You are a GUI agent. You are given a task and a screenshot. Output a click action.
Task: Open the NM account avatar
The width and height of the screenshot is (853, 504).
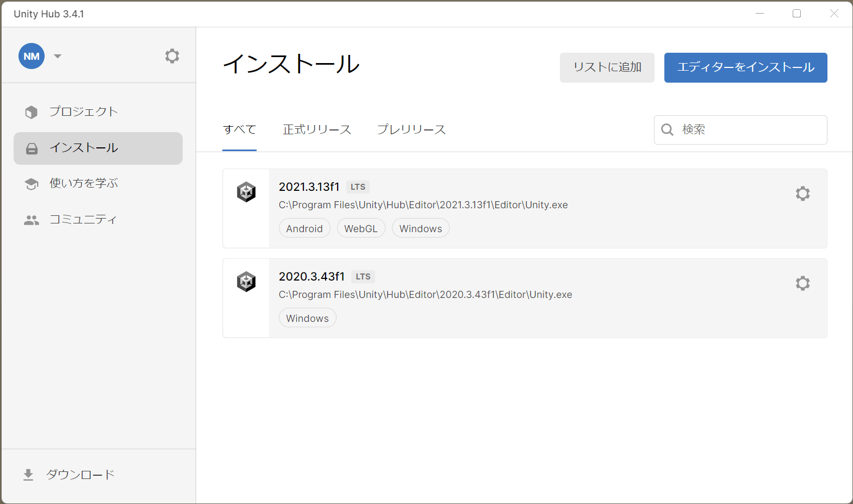pos(32,56)
